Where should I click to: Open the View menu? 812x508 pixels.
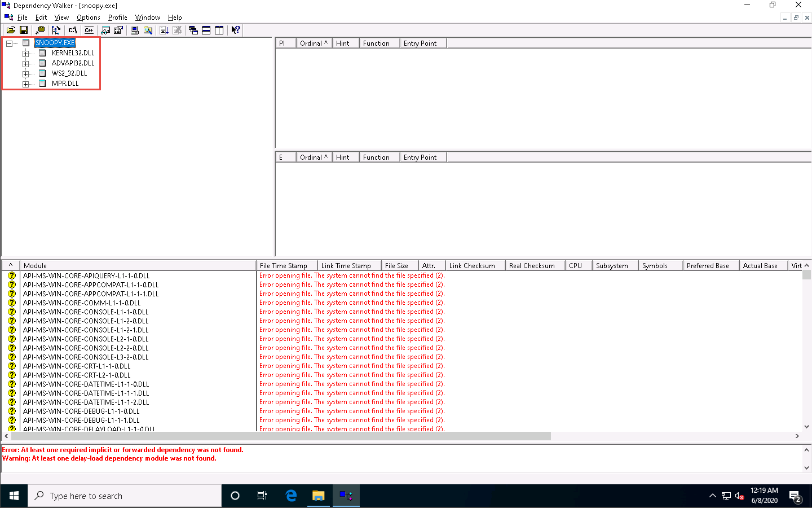click(x=61, y=17)
